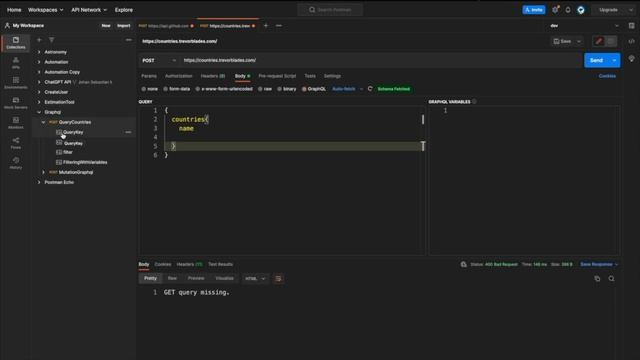Viewport: 640px width, 360px height.
Task: Open three-dot options above the collections list
Action: coord(129,40)
